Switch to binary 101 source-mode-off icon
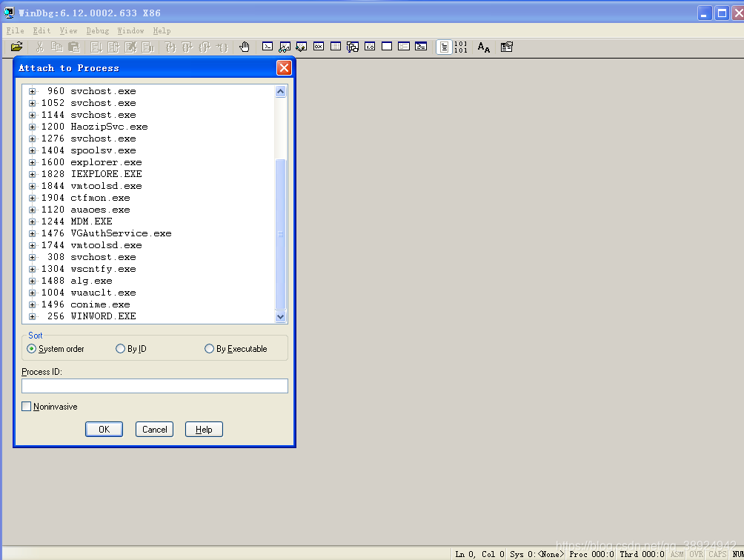The image size is (744, 560). pyautogui.click(x=461, y=47)
